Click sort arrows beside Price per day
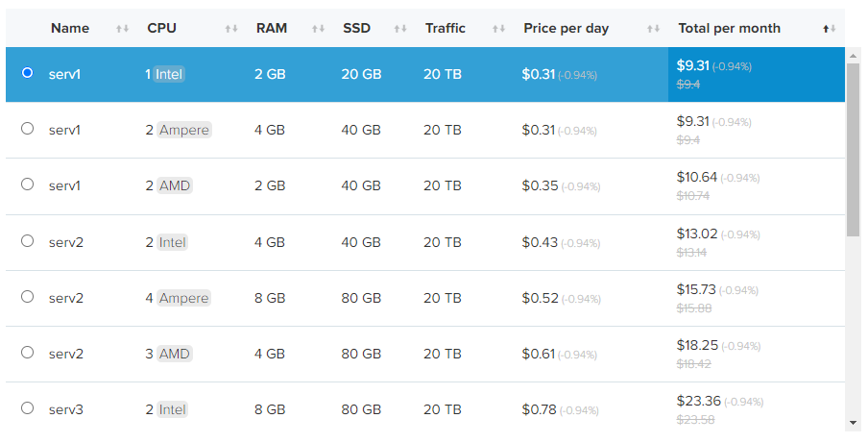 (x=653, y=29)
